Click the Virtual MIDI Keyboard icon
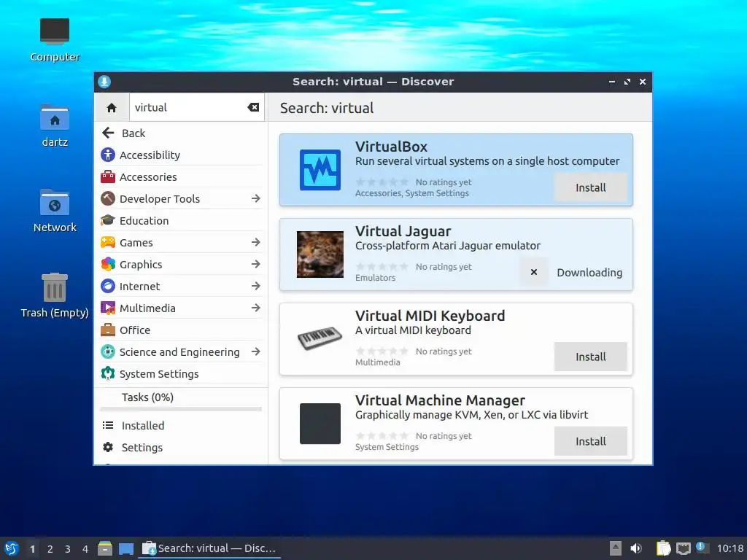The width and height of the screenshot is (747, 560). 320,338
